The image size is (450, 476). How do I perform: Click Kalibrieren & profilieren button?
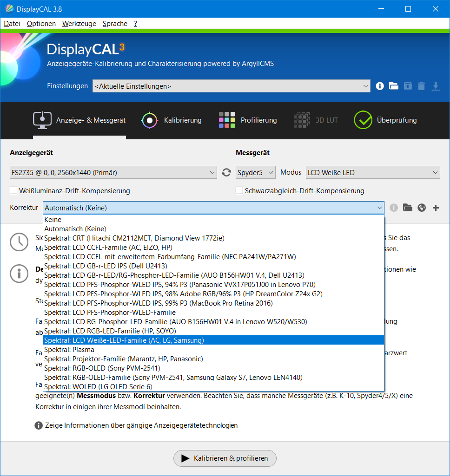[225, 458]
